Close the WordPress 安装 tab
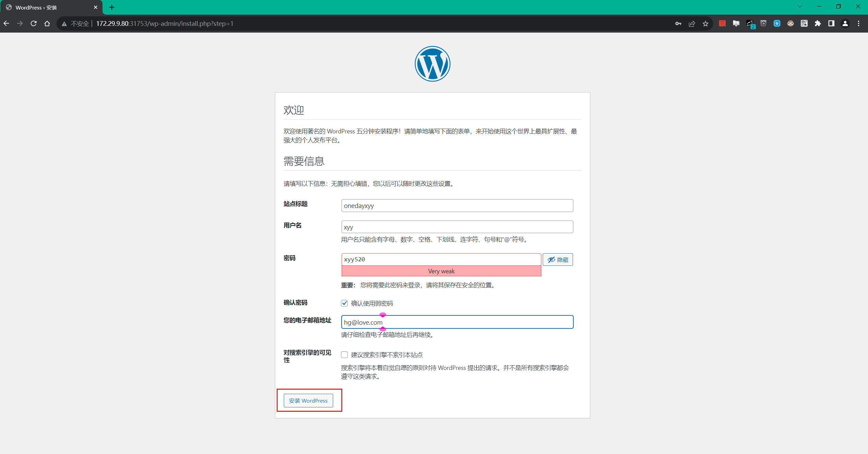This screenshot has width=868, height=454. (96, 7)
